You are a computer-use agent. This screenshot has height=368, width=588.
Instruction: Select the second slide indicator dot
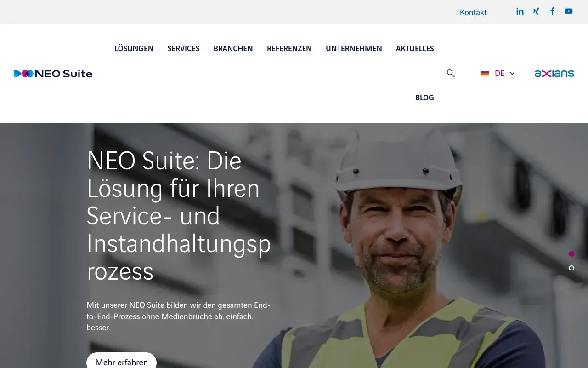[x=571, y=268]
